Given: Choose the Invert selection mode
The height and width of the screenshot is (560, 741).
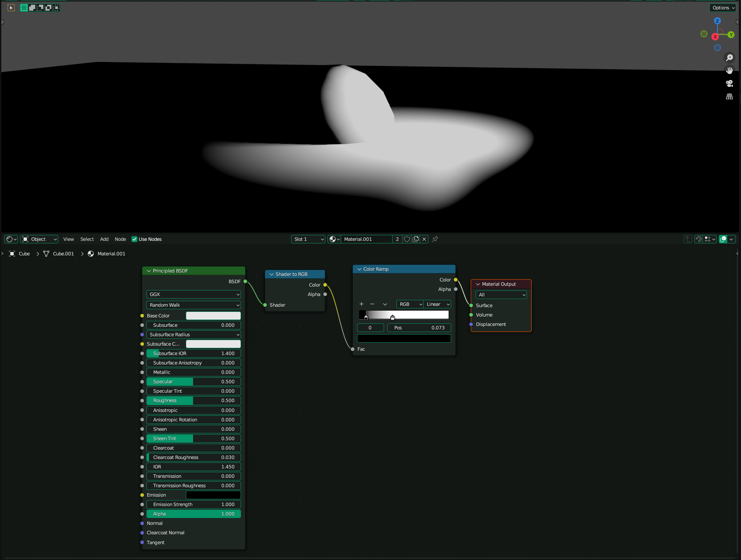Looking at the screenshot, I should pyautogui.click(x=48, y=8).
